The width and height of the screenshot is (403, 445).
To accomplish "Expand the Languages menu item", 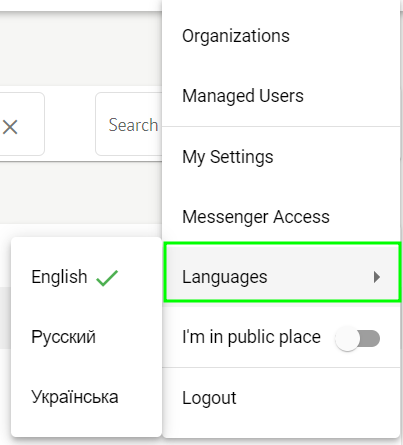I will click(282, 273).
